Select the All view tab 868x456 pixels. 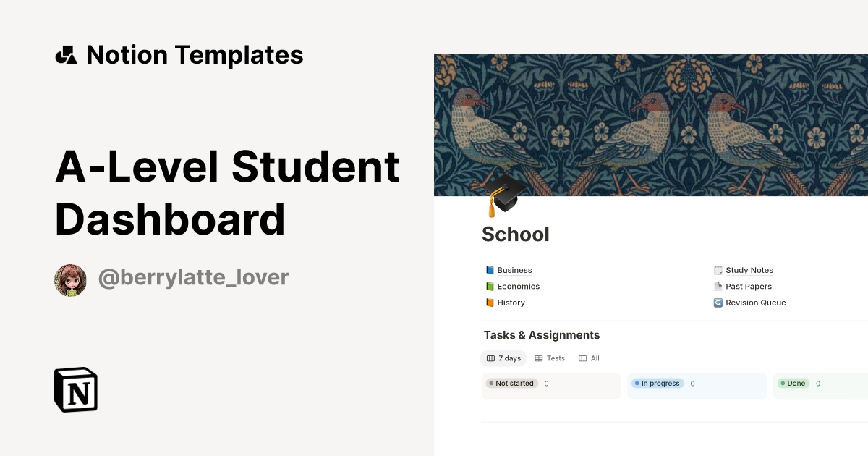(x=590, y=358)
